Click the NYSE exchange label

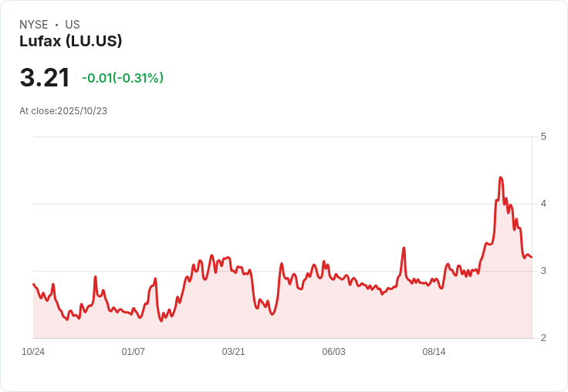(34, 25)
